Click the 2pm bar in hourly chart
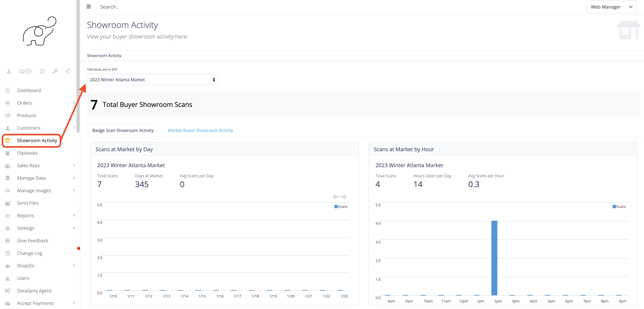Image resolution: width=644 pixels, height=309 pixels. tap(494, 258)
